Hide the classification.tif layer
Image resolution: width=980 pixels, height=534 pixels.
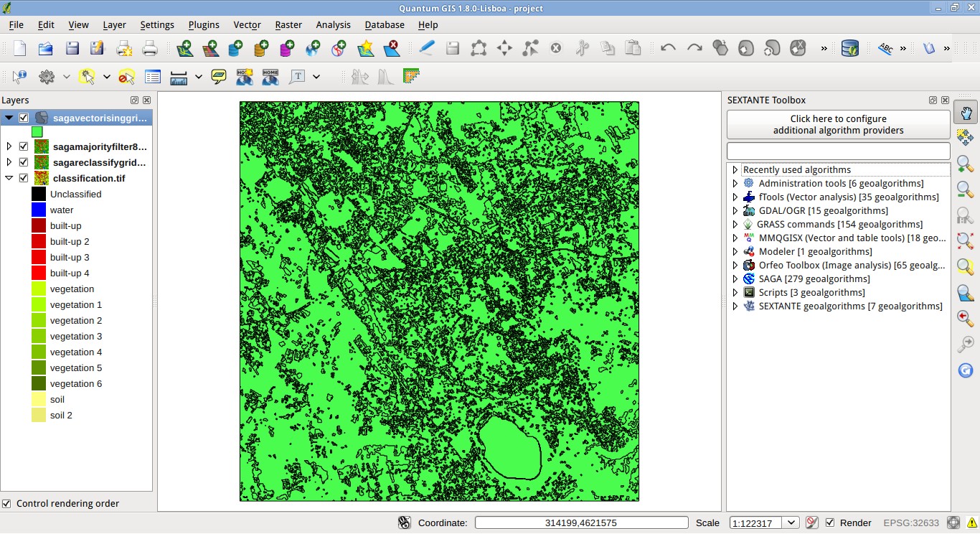tap(24, 178)
